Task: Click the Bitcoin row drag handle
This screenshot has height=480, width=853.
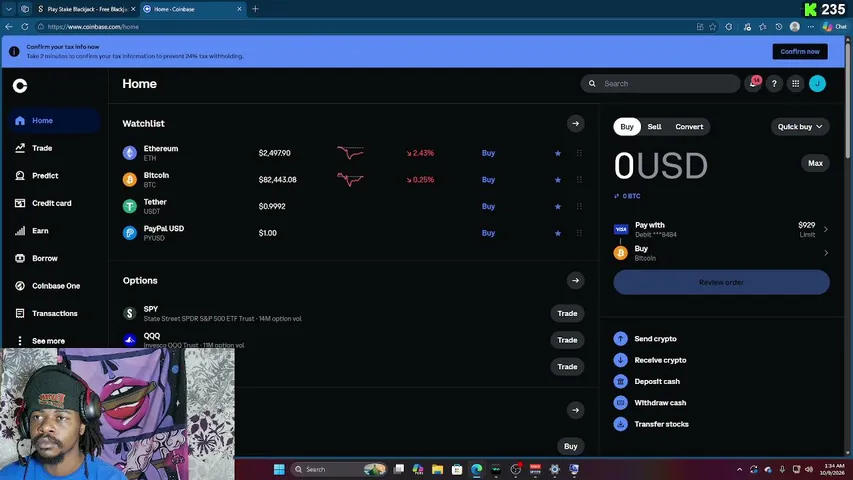Action: pyautogui.click(x=579, y=180)
